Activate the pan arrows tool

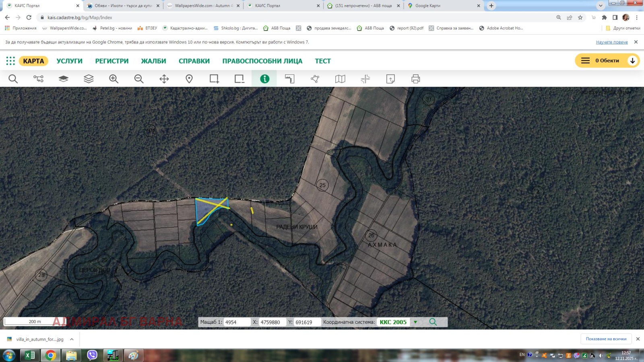(x=164, y=79)
